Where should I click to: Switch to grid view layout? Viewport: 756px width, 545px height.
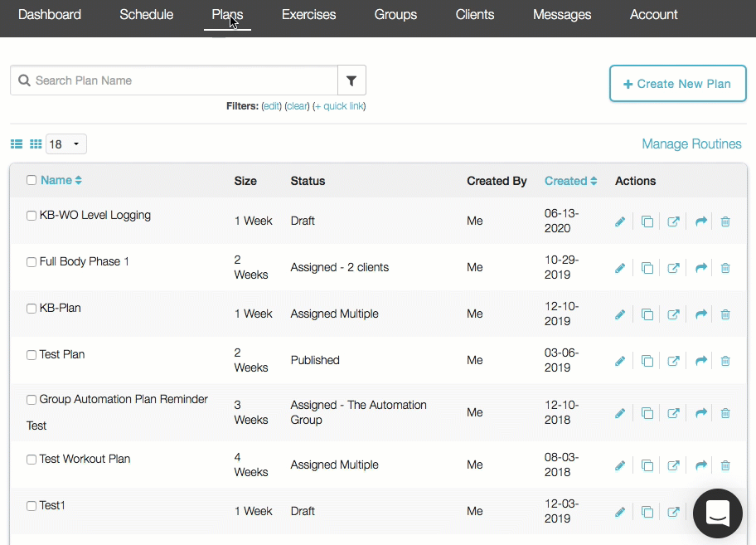coord(36,144)
